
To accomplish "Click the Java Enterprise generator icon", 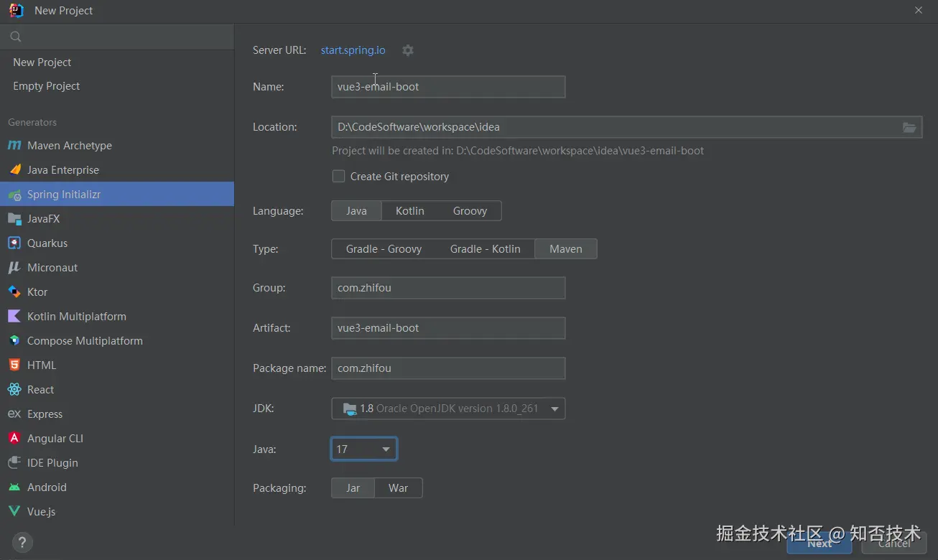I will point(14,170).
